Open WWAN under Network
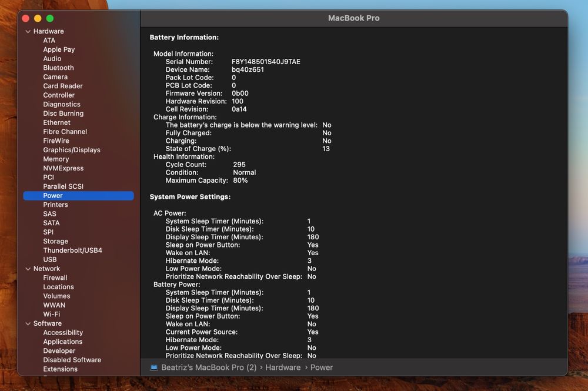Viewport: 588px width, 391px height. pos(54,305)
